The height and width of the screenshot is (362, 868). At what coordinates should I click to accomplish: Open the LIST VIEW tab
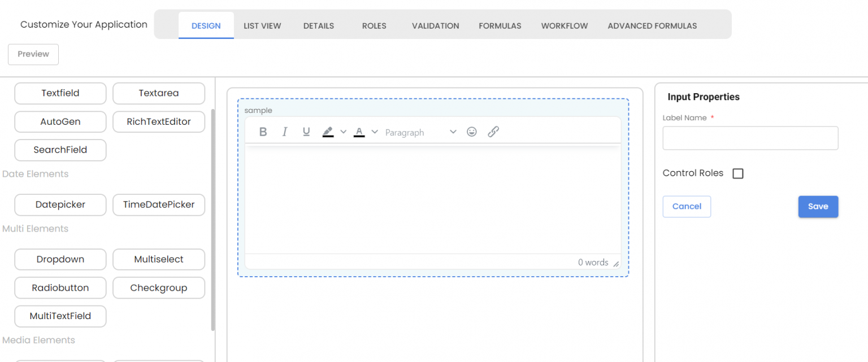pos(262,25)
